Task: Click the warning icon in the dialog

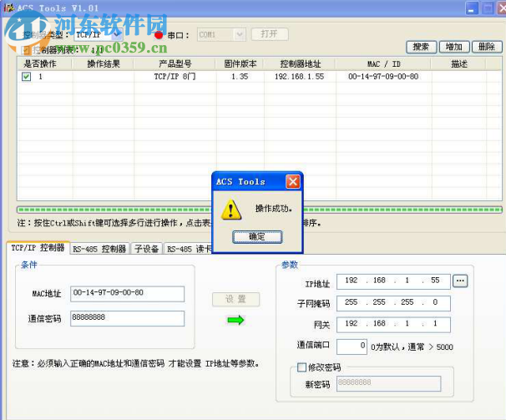Action: point(230,210)
